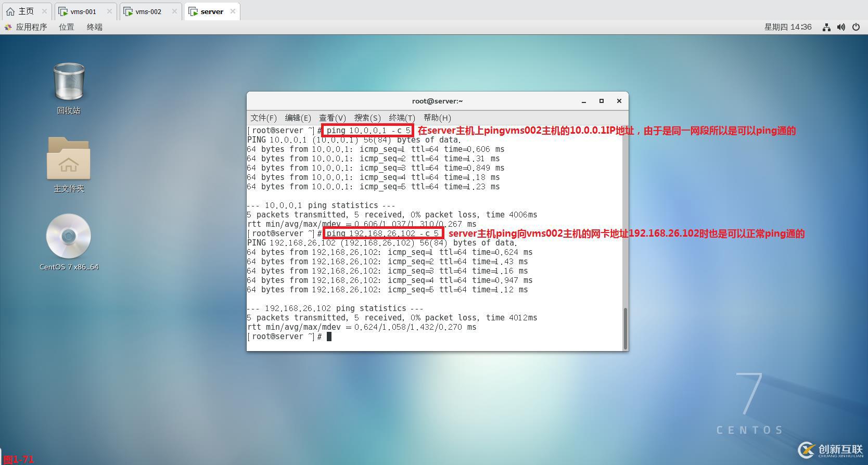Viewport: 868px width, 465px height.
Task: Click "--- 192.168.26.102 ping statistics ---" line
Action: [x=335, y=308]
